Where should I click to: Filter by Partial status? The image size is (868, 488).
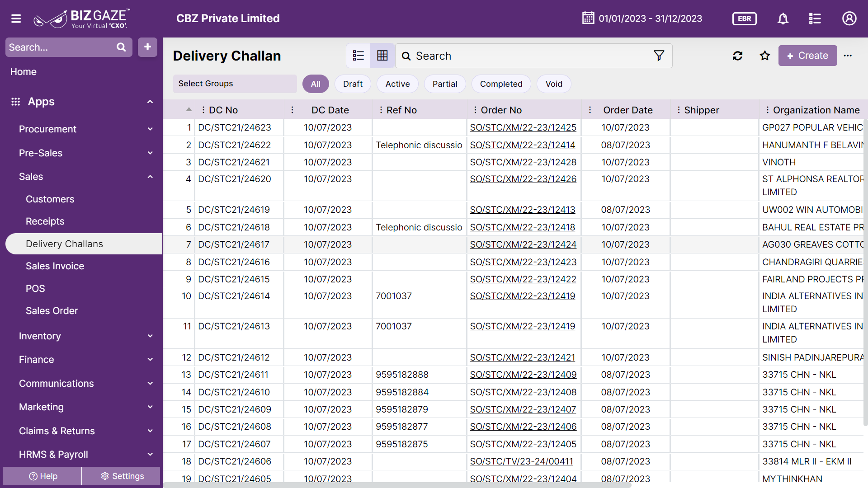[x=445, y=84]
